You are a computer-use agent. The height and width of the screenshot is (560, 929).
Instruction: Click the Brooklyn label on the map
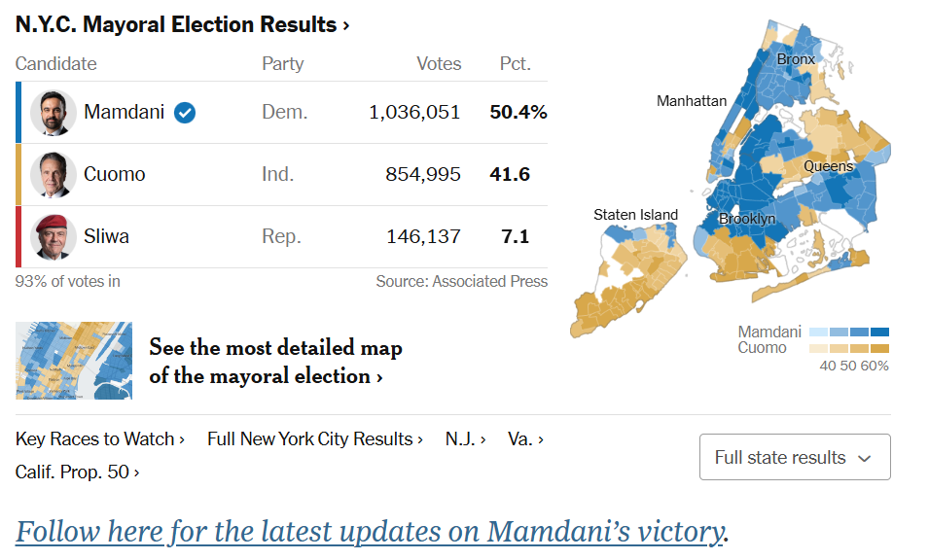click(747, 219)
